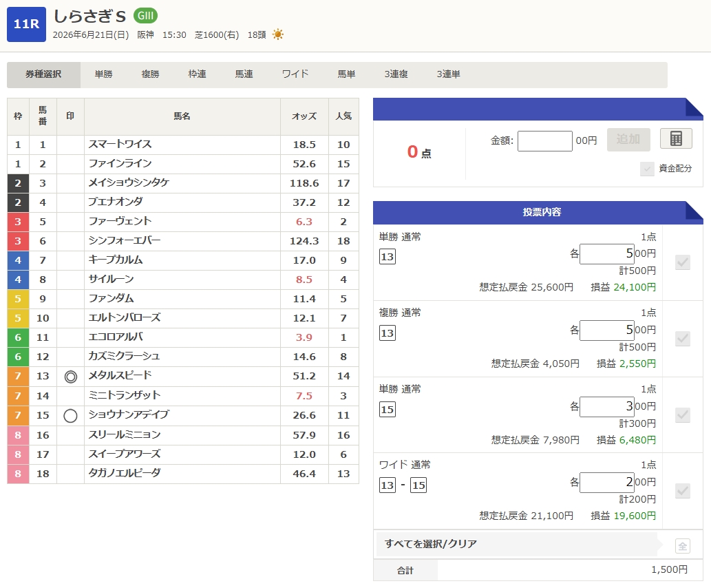Edit amount field for 単勝 15
This screenshot has width=711, height=588.
[x=606, y=406]
